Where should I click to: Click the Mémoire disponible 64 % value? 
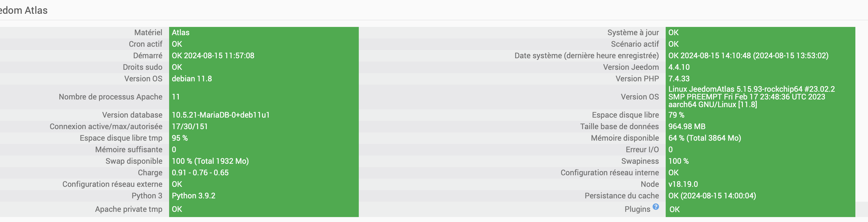pyautogui.click(x=704, y=138)
